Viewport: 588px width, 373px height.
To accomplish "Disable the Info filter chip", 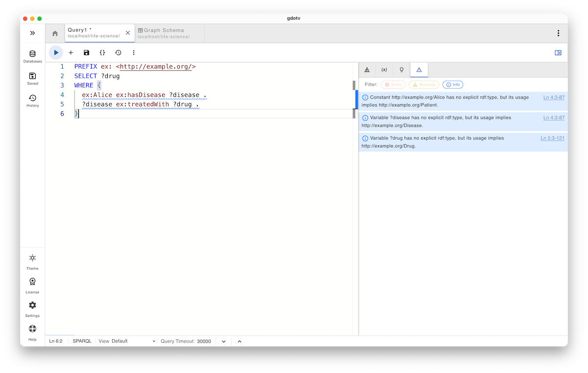I will (452, 84).
